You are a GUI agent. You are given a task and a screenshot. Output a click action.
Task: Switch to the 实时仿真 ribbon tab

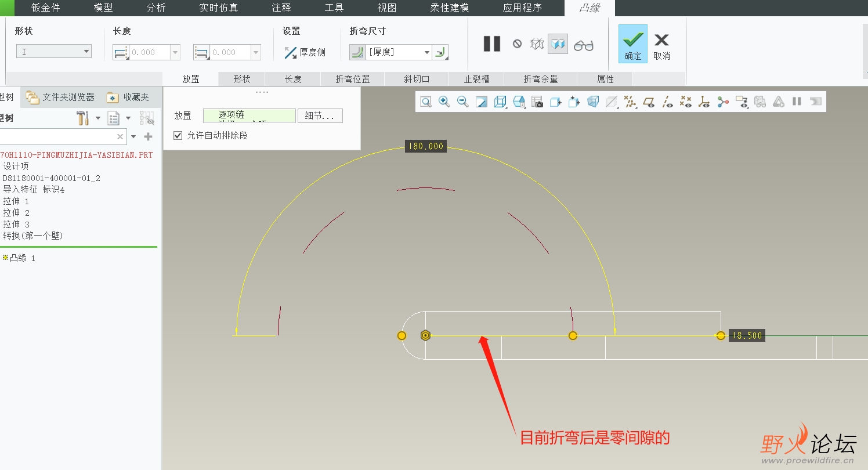[x=219, y=8]
